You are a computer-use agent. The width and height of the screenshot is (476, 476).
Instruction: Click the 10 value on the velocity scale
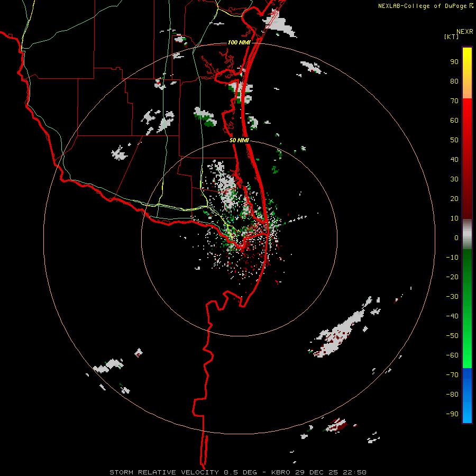point(454,218)
